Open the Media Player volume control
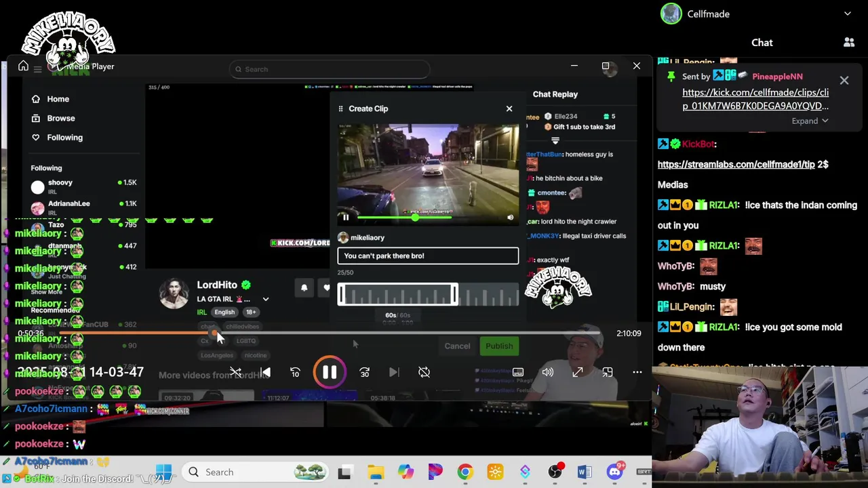 (548, 372)
